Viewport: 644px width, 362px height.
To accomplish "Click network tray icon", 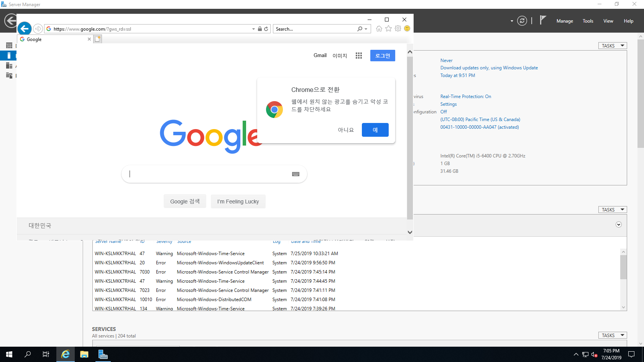I will tap(585, 355).
